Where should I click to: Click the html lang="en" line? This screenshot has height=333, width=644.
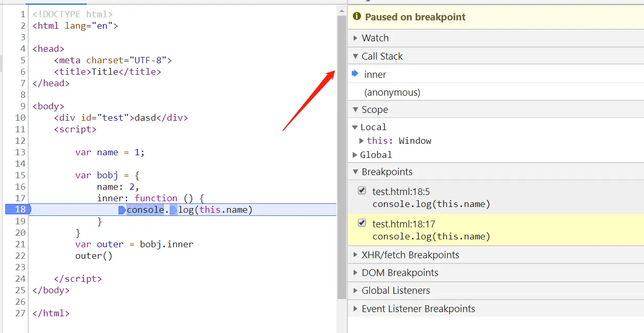coord(75,26)
